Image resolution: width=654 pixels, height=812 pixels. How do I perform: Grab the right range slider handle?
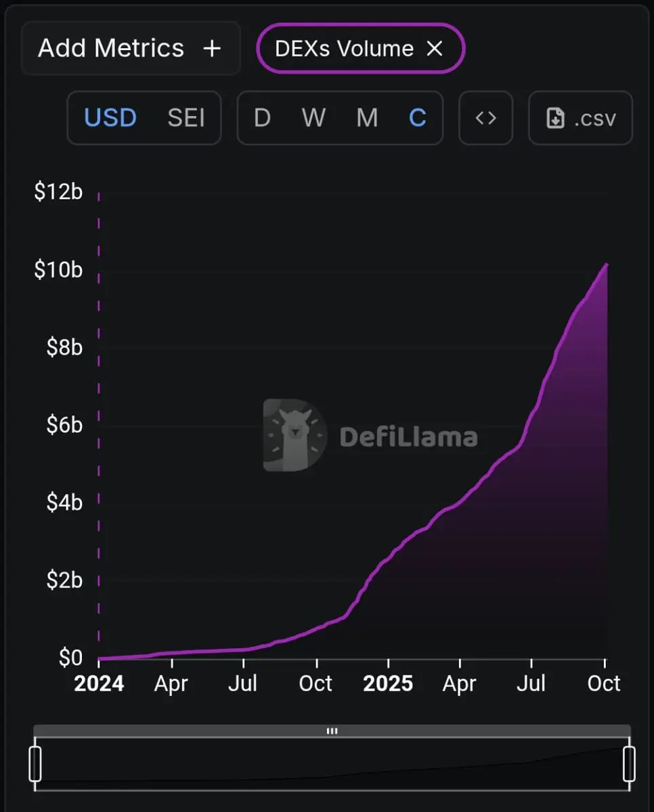coord(629,763)
